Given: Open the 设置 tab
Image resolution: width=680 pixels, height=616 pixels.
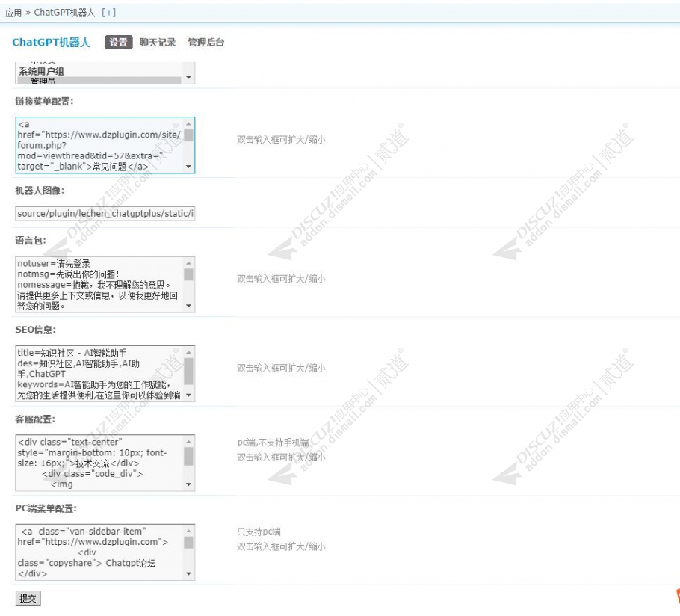Looking at the screenshot, I should tap(118, 42).
